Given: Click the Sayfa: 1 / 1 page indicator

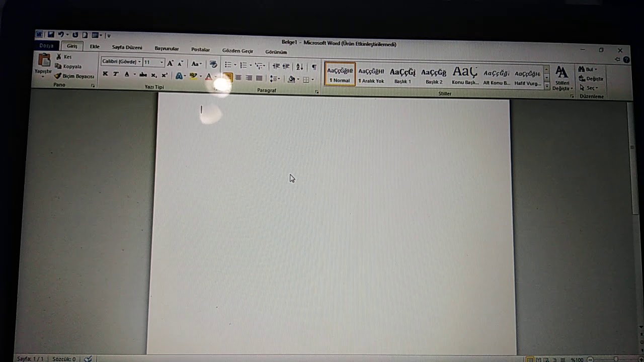Looking at the screenshot, I should click(x=30, y=359).
